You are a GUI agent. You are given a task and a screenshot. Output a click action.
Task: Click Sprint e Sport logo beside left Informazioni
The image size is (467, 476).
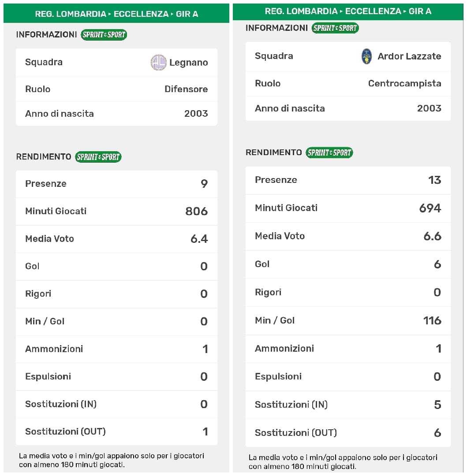click(104, 35)
